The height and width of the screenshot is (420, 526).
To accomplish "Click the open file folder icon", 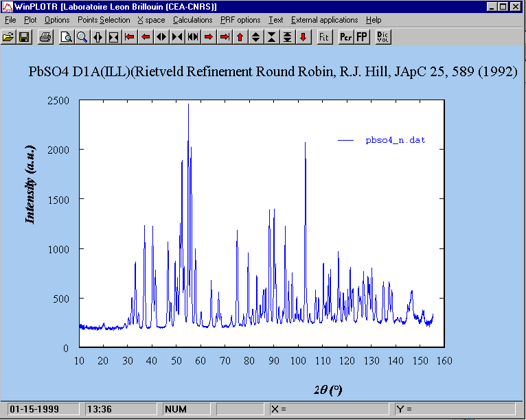I will [8, 36].
